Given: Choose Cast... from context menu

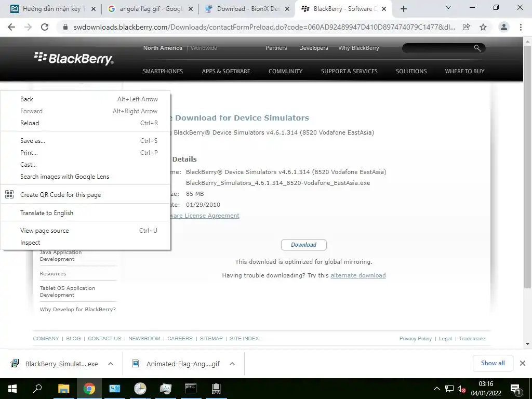Looking at the screenshot, I should coord(85,165).
